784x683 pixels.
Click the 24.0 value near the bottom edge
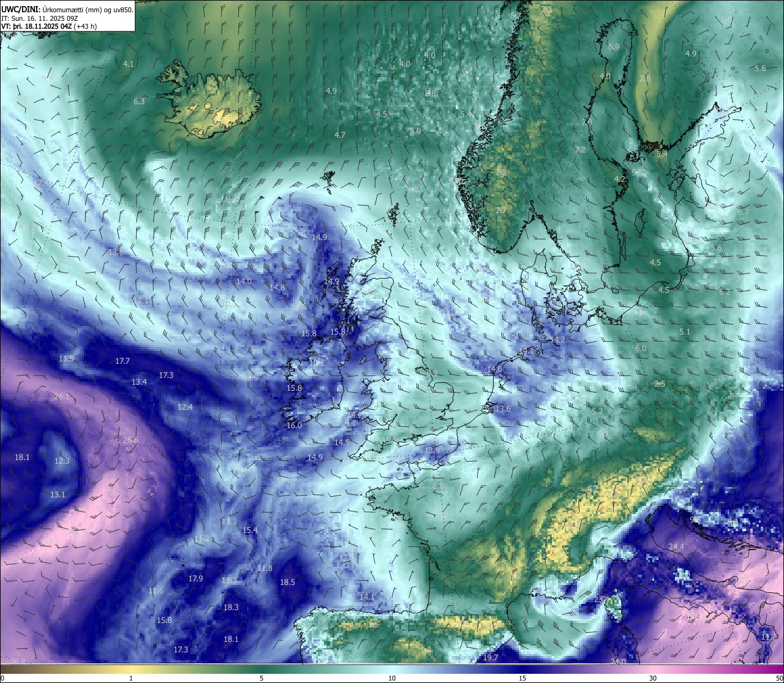pyautogui.click(x=619, y=662)
